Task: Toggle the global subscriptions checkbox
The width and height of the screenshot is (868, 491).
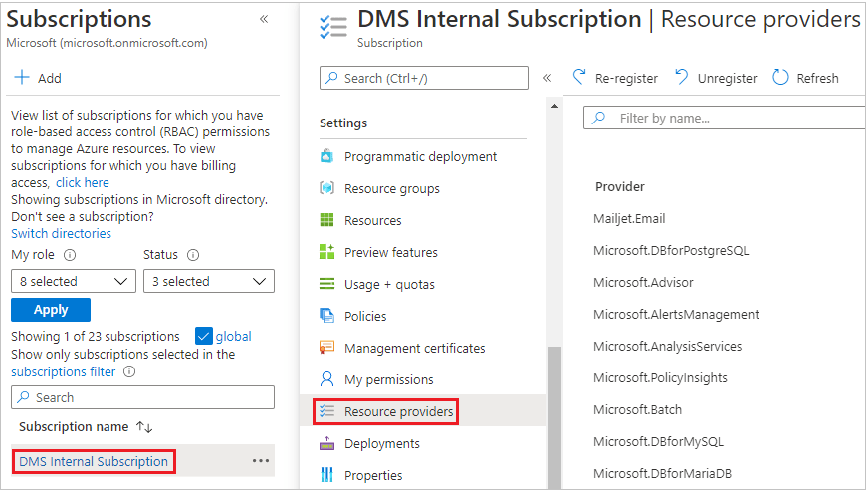Action: (204, 337)
